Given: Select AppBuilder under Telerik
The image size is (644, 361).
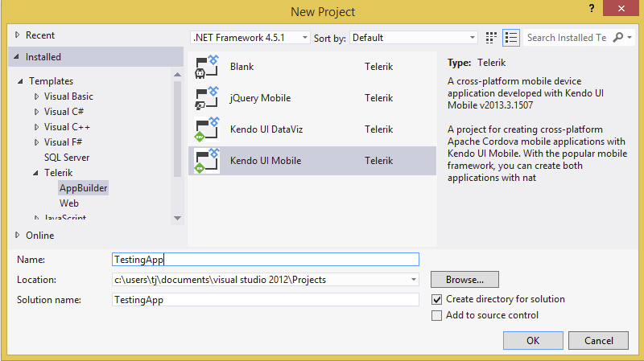Looking at the screenshot, I should coord(84,188).
